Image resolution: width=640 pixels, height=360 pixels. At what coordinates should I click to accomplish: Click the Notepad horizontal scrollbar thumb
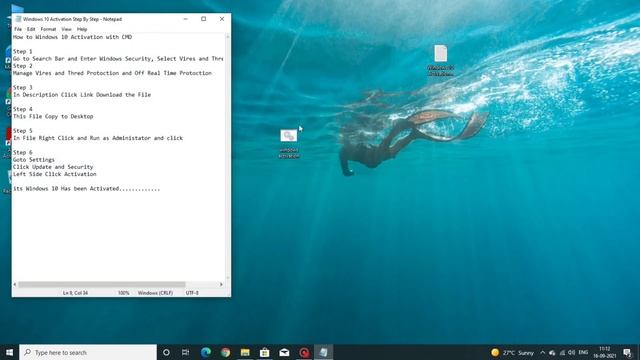click(x=102, y=284)
